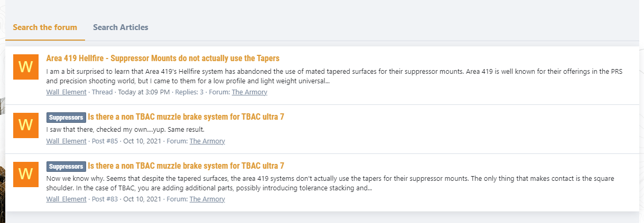
Task: Click the Suppressors tag on the Post #83 result
Action: coord(66,166)
